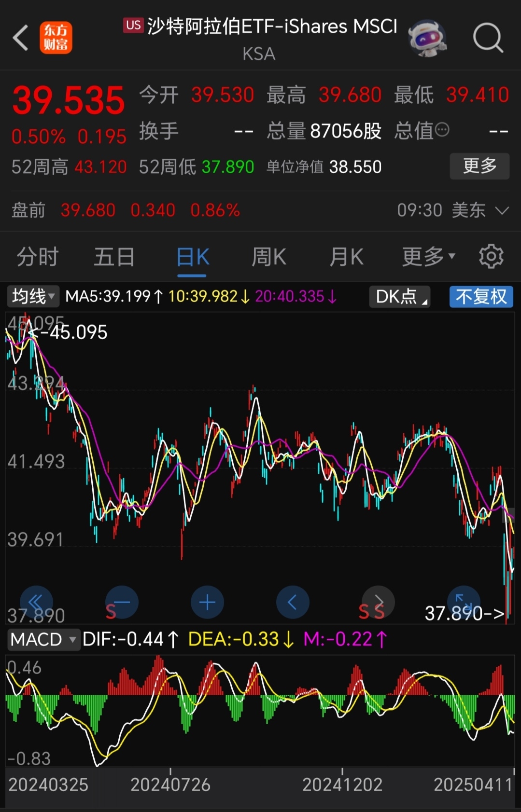This screenshot has height=812, width=521.
Task: Open the 均线 indicator dropdown
Action: (x=33, y=296)
